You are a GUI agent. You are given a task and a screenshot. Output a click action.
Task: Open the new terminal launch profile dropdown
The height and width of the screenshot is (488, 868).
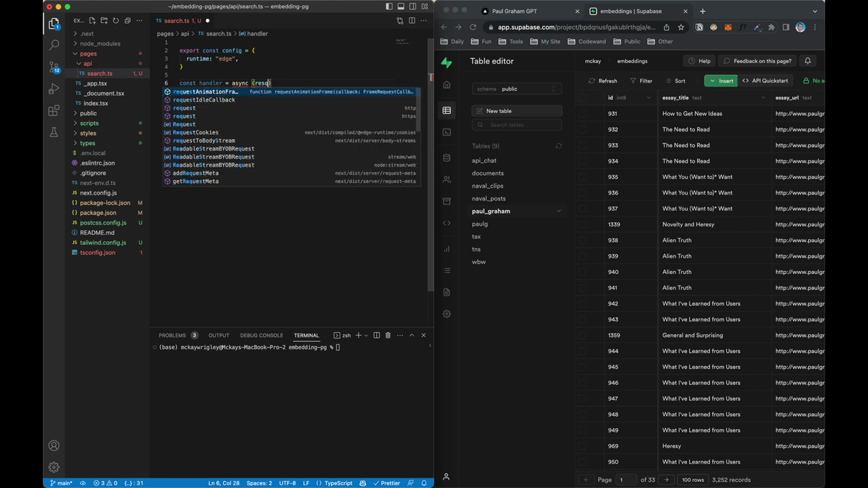coord(367,335)
